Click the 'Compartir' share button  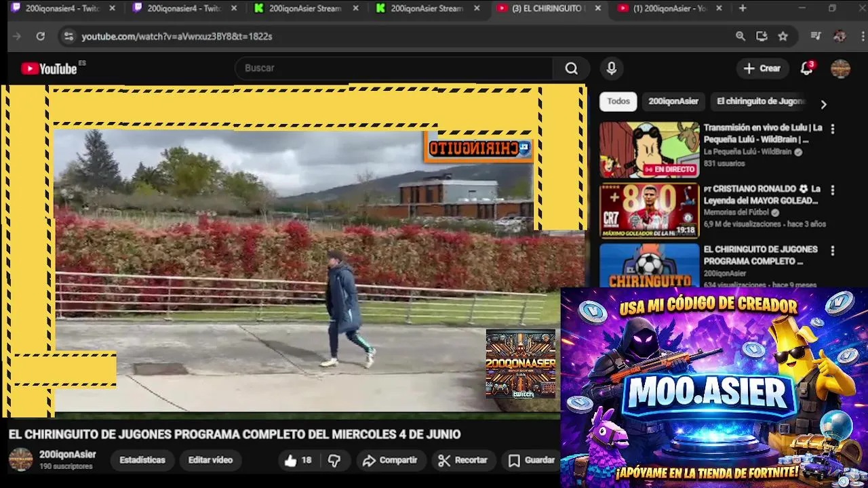point(390,460)
